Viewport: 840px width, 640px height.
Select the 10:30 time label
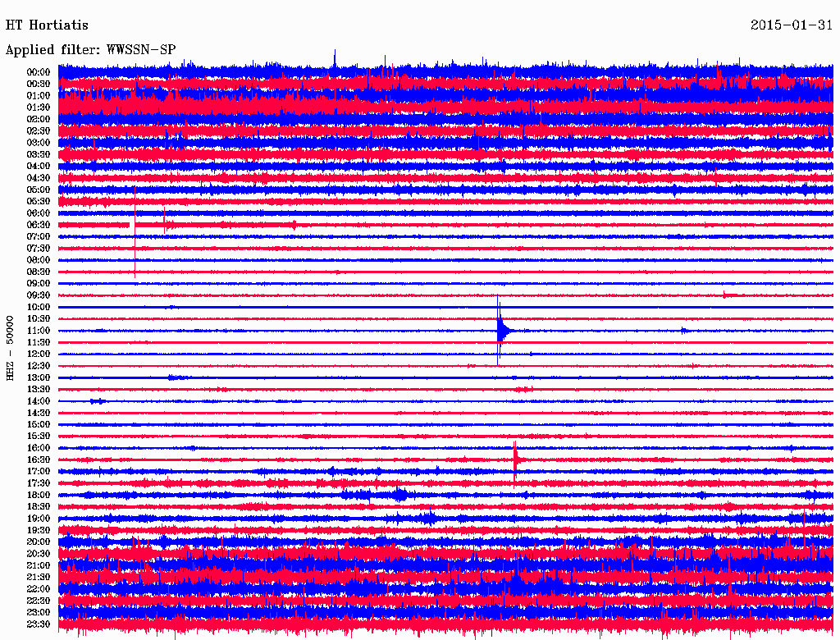pyautogui.click(x=39, y=319)
